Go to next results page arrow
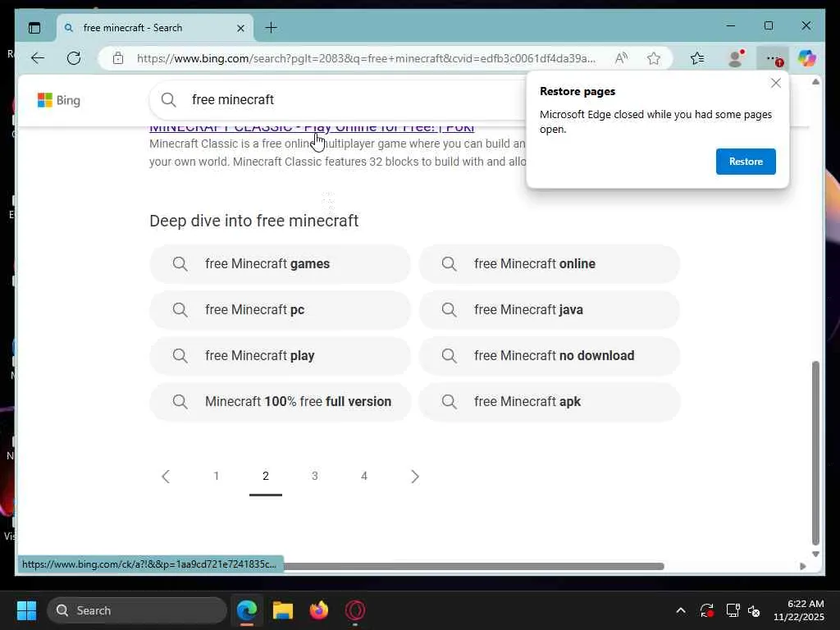Viewport: 840px width, 630px height. pos(414,477)
